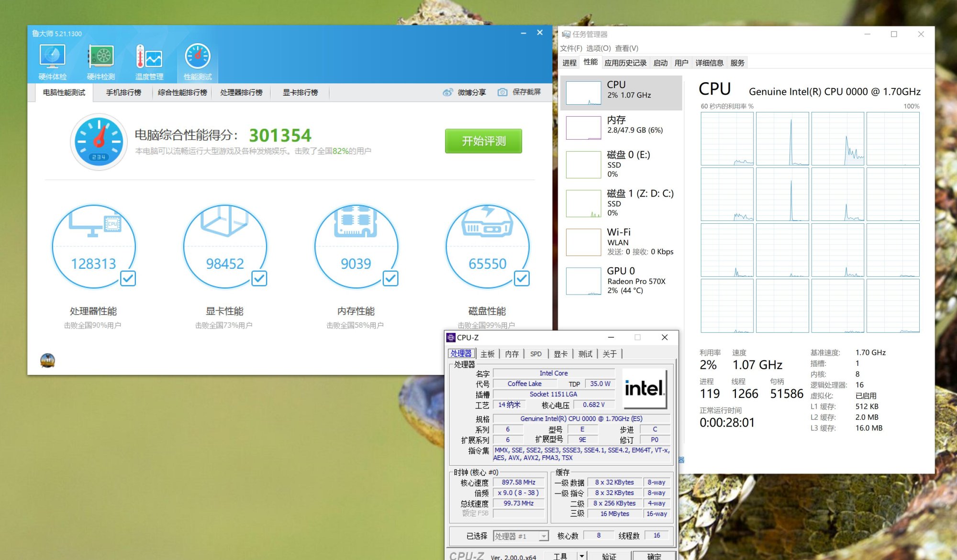Toggle the 磁盘性能 test checkbox
The height and width of the screenshot is (560, 957).
pyautogui.click(x=522, y=278)
